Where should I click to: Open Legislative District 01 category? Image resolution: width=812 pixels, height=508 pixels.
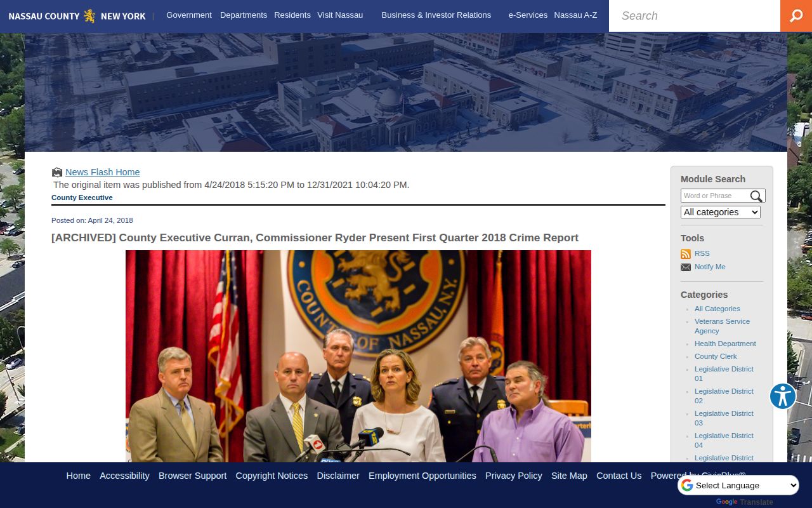pos(724,373)
